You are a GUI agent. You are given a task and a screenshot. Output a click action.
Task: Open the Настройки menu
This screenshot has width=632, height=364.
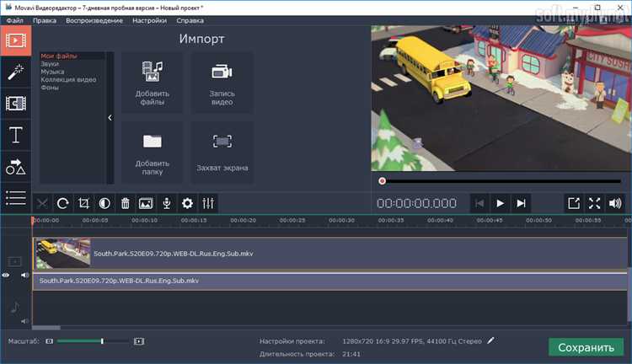coord(149,20)
